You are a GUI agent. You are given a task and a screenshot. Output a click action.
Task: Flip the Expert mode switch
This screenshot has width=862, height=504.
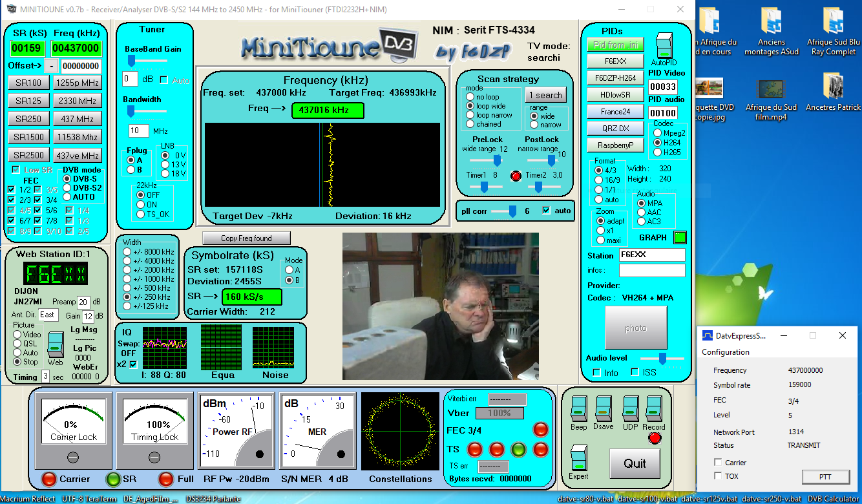[578, 457]
